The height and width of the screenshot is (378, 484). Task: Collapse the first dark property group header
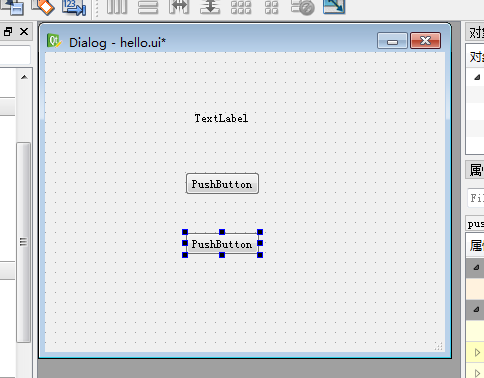[x=477, y=267]
